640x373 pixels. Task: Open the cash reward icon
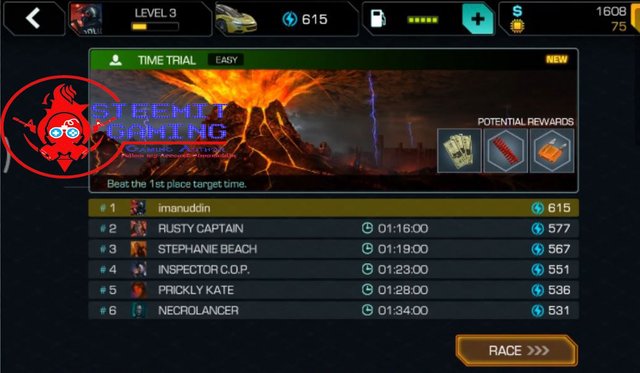459,151
